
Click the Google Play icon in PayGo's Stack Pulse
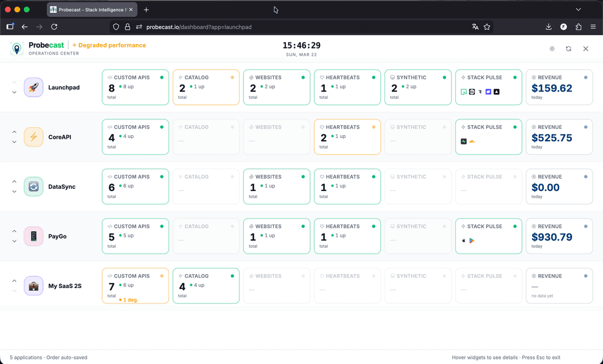(472, 240)
